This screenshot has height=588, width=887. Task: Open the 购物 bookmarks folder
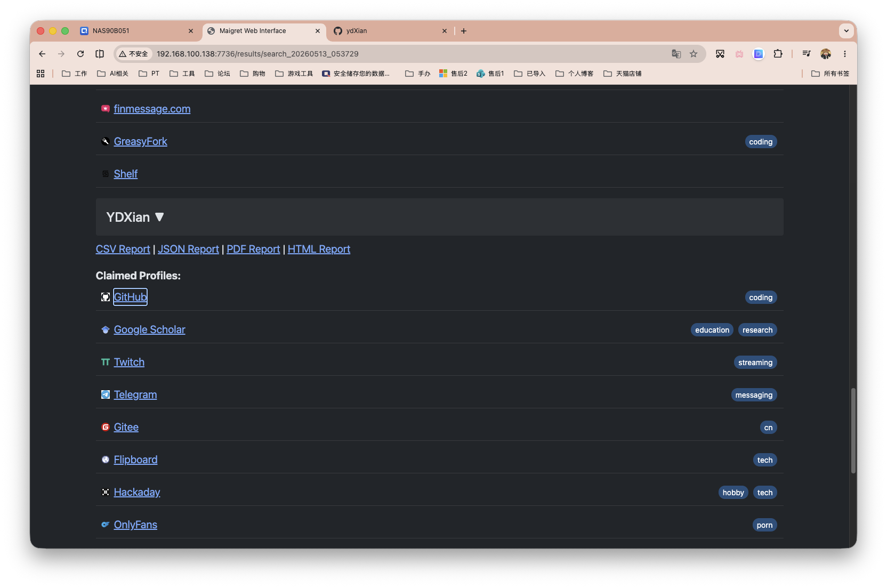(x=253, y=74)
